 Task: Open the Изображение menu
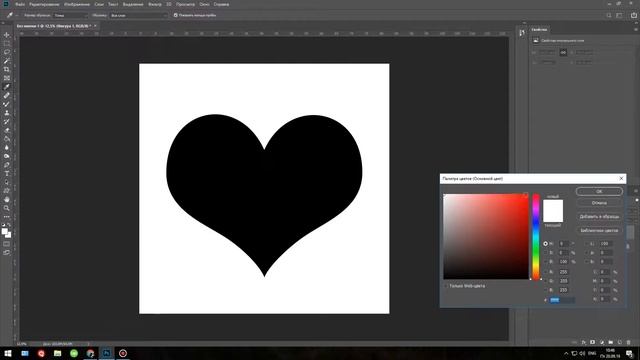77,4
